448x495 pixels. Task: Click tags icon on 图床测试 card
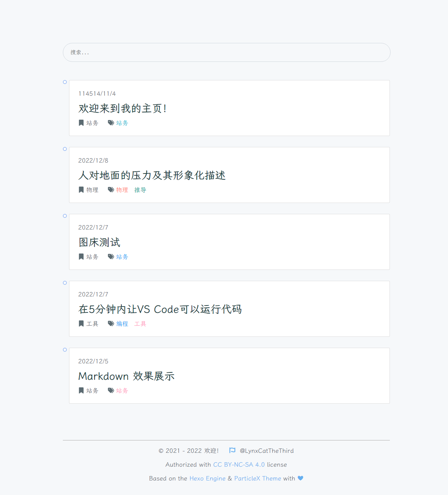[x=111, y=257]
